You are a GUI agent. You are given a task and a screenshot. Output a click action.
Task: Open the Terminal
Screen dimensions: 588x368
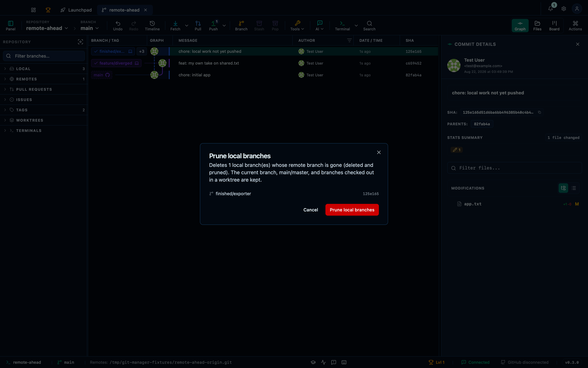(342, 26)
